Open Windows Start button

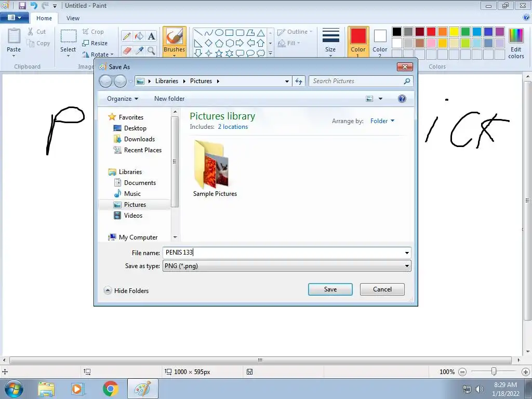(x=14, y=389)
